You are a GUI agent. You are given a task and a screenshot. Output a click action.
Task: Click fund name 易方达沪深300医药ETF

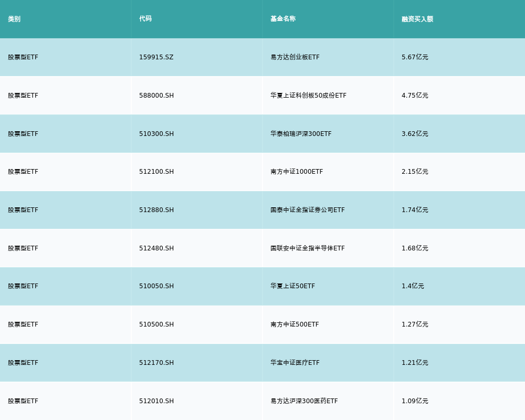[x=304, y=401]
